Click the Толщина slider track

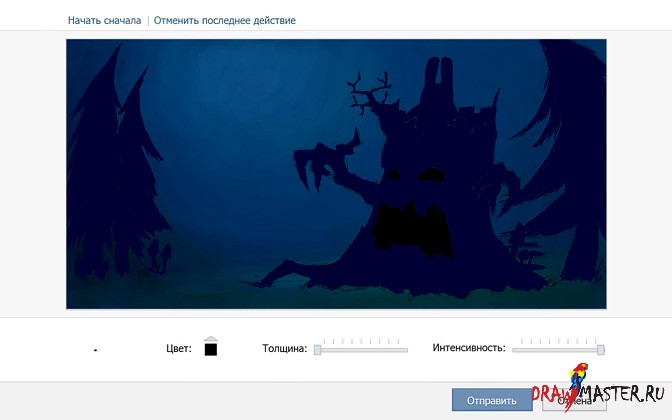361,350
